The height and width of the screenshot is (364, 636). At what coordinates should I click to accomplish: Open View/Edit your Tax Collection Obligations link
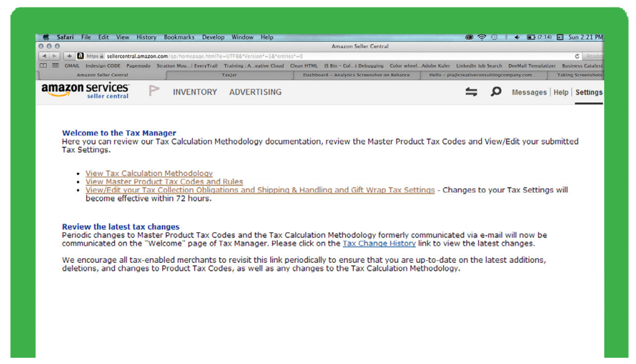(x=260, y=190)
